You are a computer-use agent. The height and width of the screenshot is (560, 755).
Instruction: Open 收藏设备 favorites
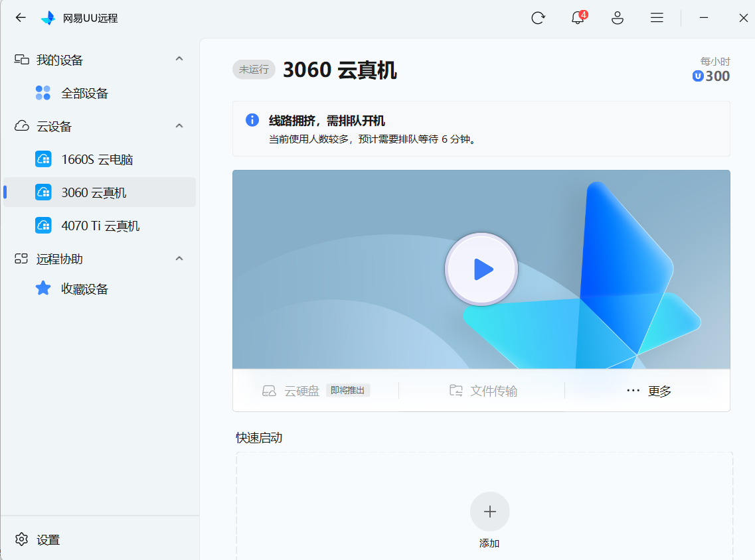pyautogui.click(x=99, y=289)
